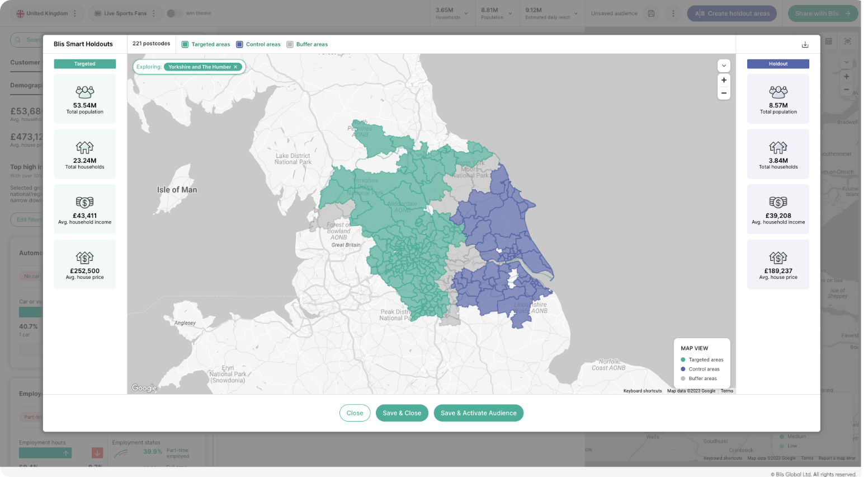This screenshot has width=868, height=477.
Task: Click the Holdout total population people icon
Action: [x=778, y=92]
